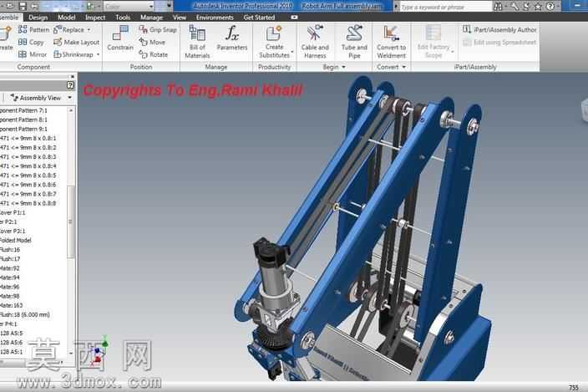The height and width of the screenshot is (392, 588).
Task: Click the Pattern component tool
Action: (x=33, y=29)
